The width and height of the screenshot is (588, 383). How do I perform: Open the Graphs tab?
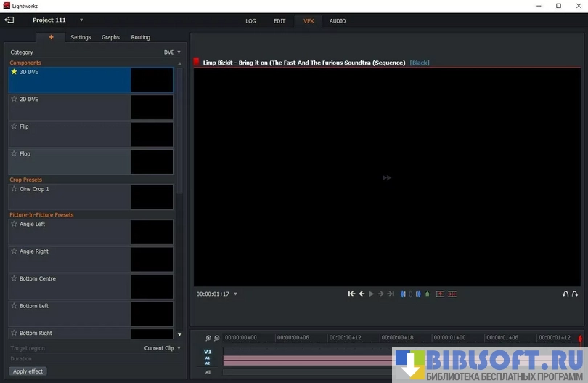pyautogui.click(x=110, y=37)
